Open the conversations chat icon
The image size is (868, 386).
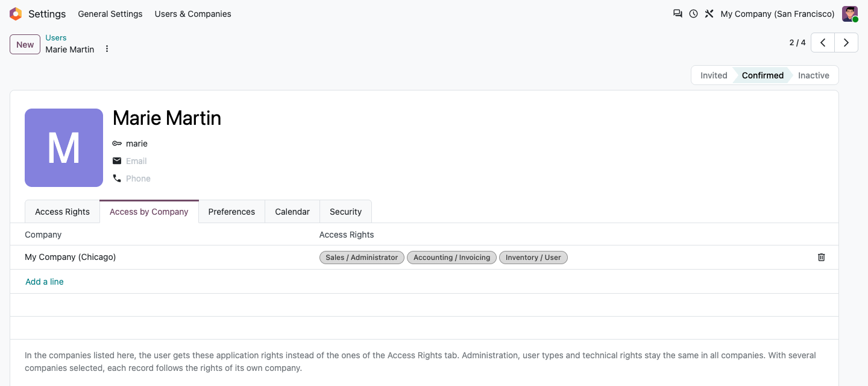click(678, 14)
